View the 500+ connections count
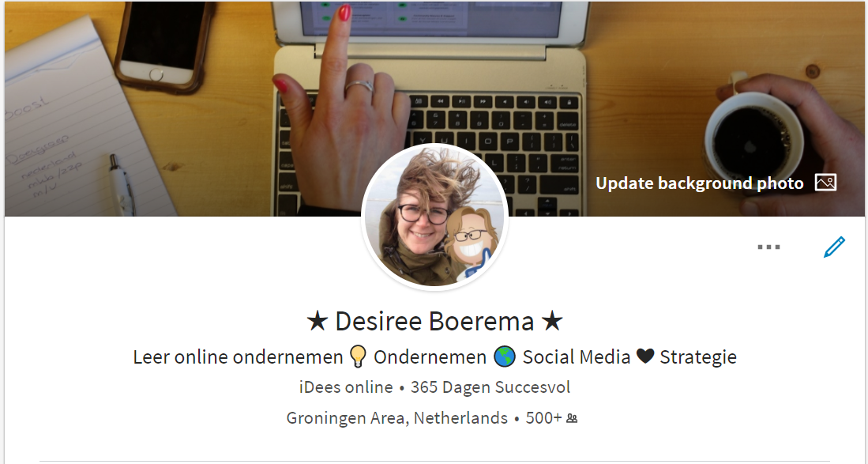 pos(543,417)
